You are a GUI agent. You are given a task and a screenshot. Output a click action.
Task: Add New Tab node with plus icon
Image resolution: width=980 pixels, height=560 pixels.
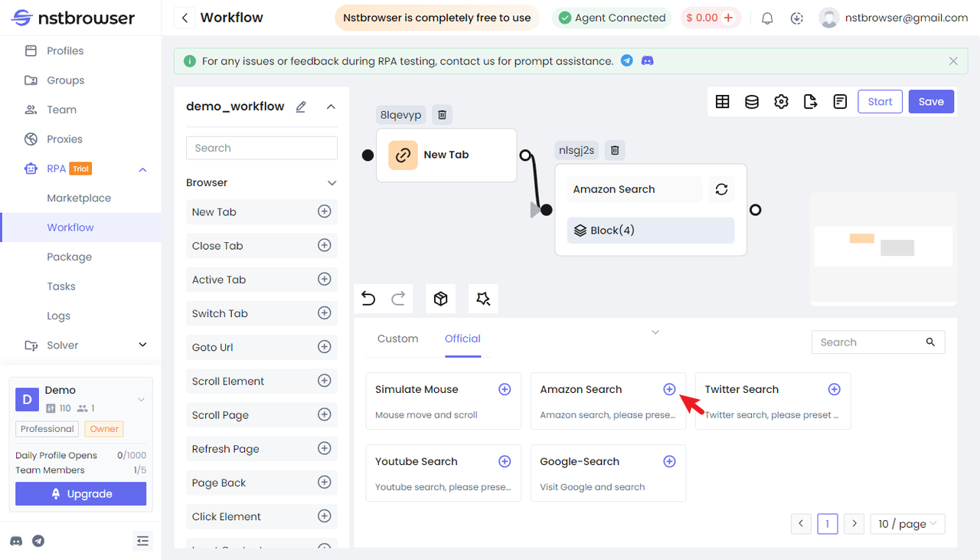click(325, 211)
